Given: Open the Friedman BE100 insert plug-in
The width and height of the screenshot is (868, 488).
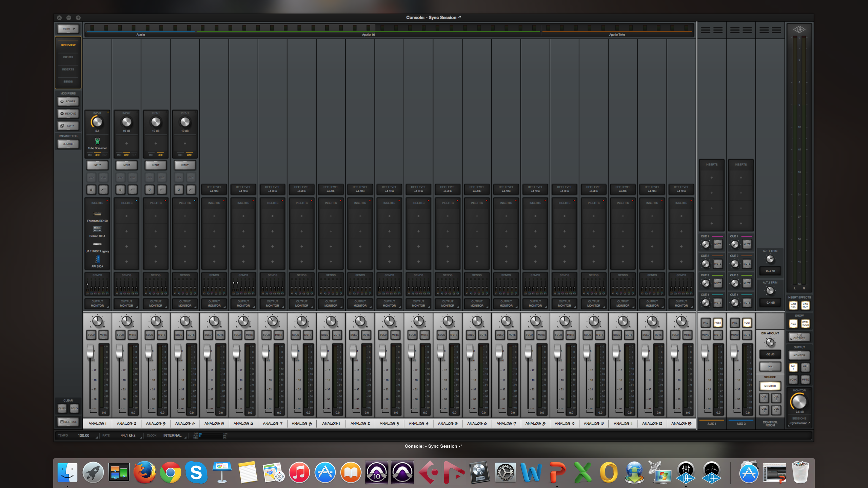Looking at the screenshot, I should (x=97, y=216).
